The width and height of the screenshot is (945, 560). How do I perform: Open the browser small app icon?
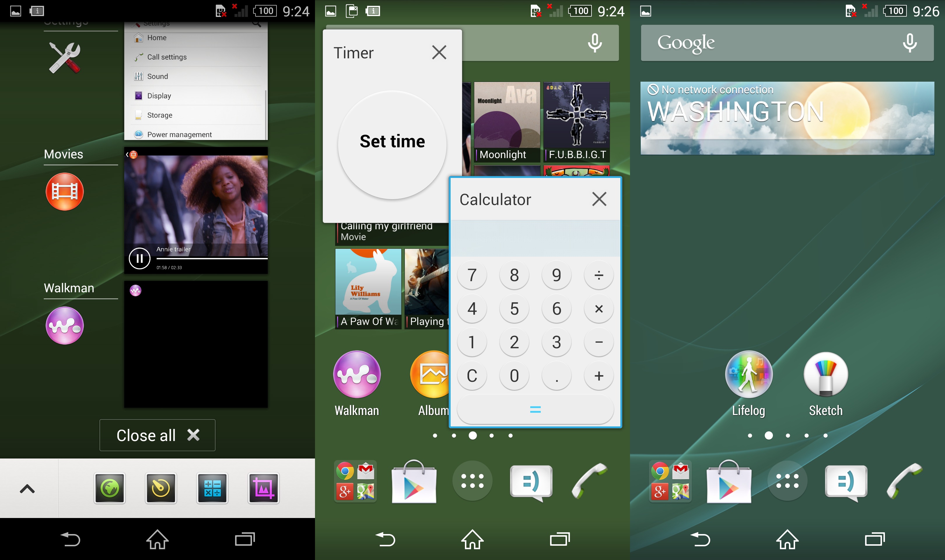109,488
